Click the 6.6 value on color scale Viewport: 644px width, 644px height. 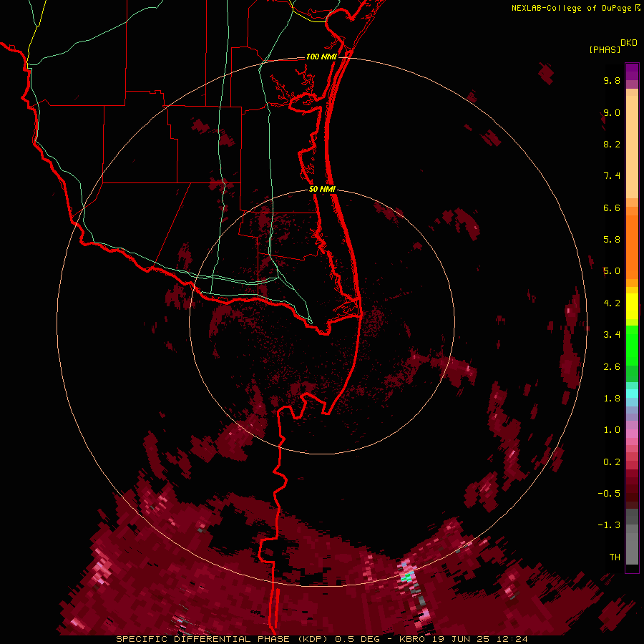[x=612, y=208]
